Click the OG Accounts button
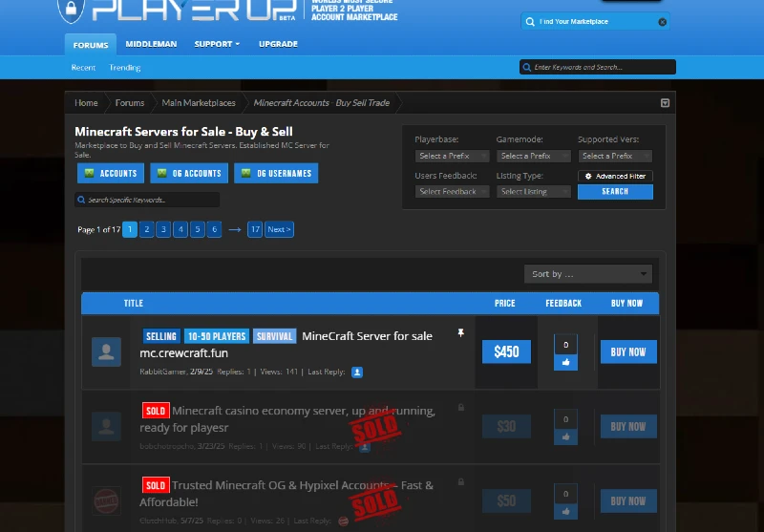Image resolution: width=764 pixels, height=532 pixels. tap(189, 174)
